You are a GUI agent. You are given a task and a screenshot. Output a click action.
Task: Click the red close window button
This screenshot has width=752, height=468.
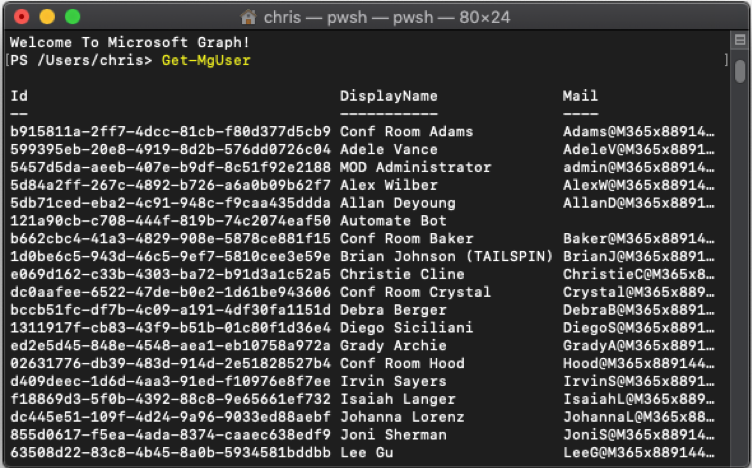point(22,17)
